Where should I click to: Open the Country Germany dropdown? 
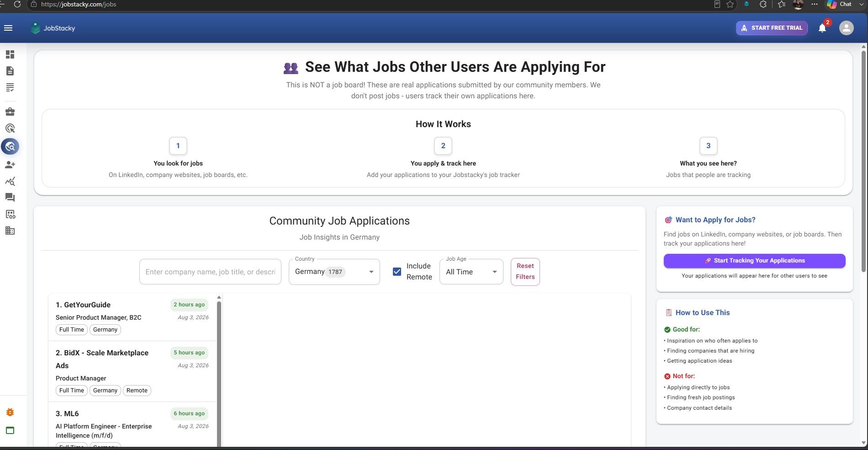pyautogui.click(x=334, y=272)
